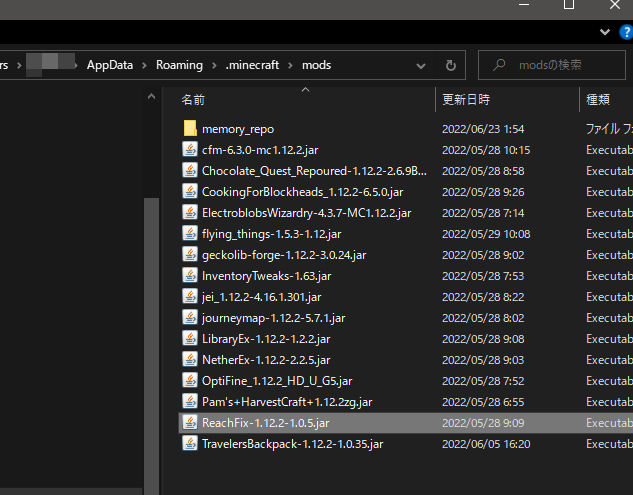Select InventoryTweaks-1.63.jar
Viewport: 633px width, 495px height.
(x=266, y=276)
